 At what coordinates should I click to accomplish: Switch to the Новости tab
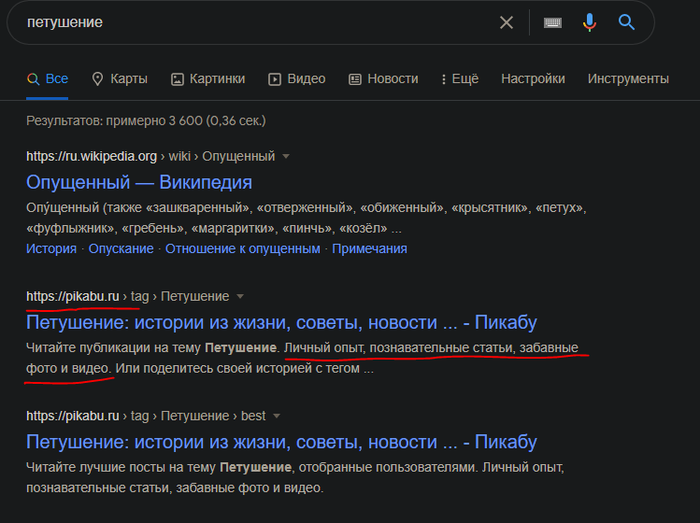pyautogui.click(x=383, y=79)
